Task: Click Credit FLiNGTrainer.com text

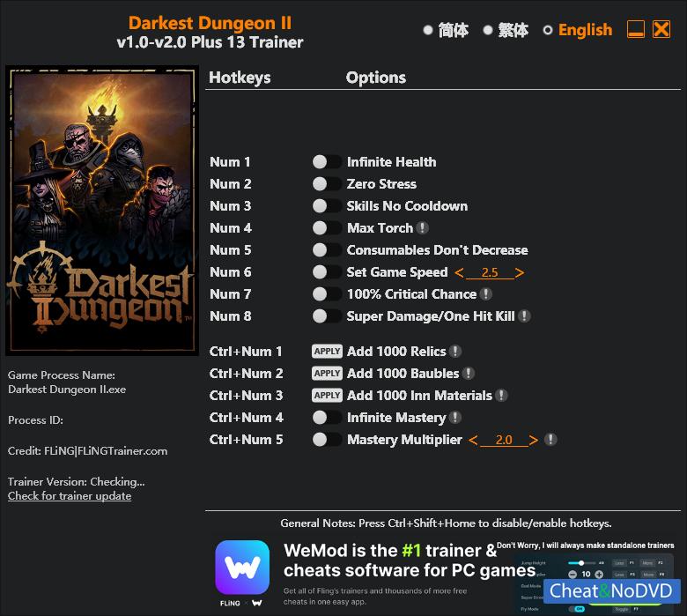Action: tap(87, 451)
